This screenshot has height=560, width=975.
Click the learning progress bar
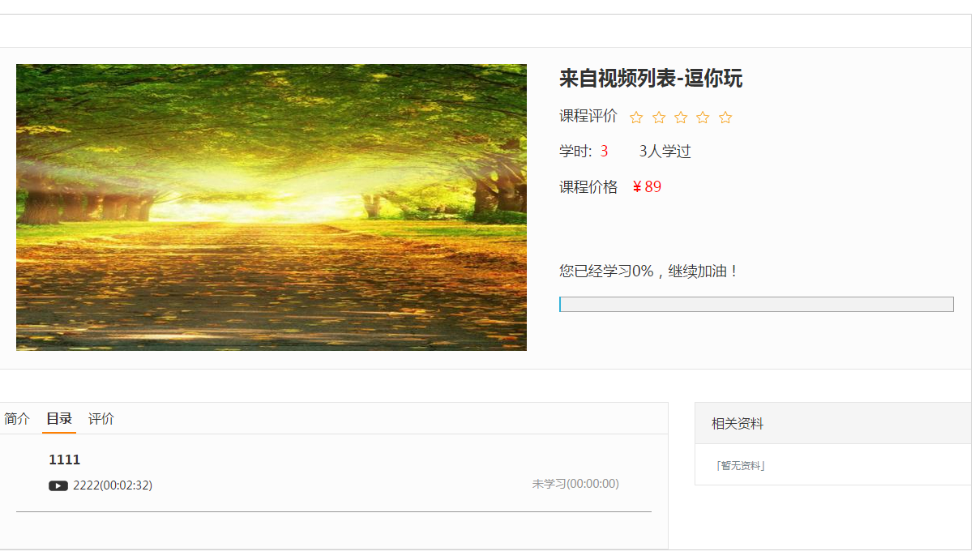click(756, 304)
